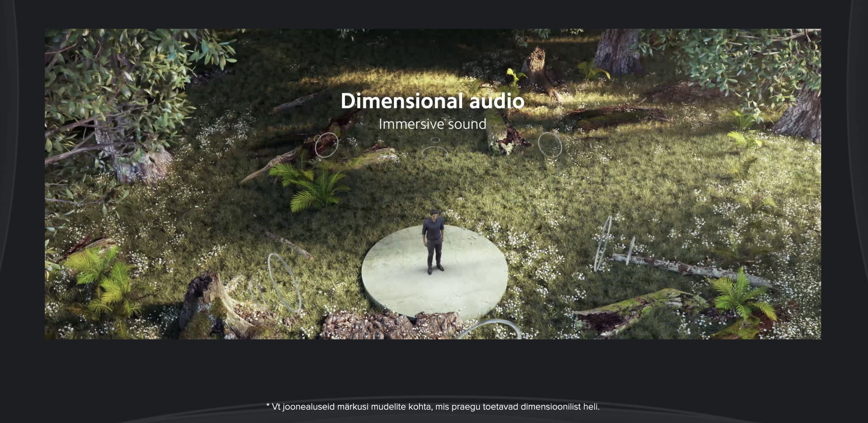Click the large sound ring near the bottom-left stump
The image size is (868, 423).
click(x=284, y=282)
